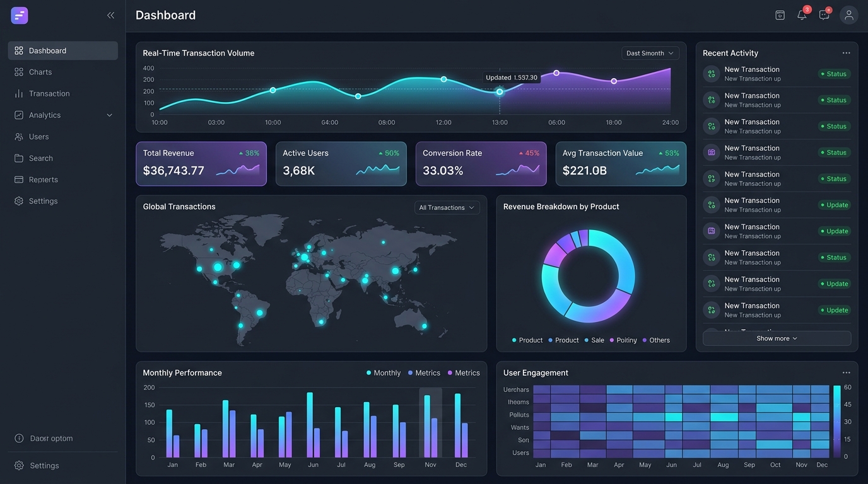Collapse the sidebar with the double-chevron icon
868x484 pixels.
click(111, 15)
